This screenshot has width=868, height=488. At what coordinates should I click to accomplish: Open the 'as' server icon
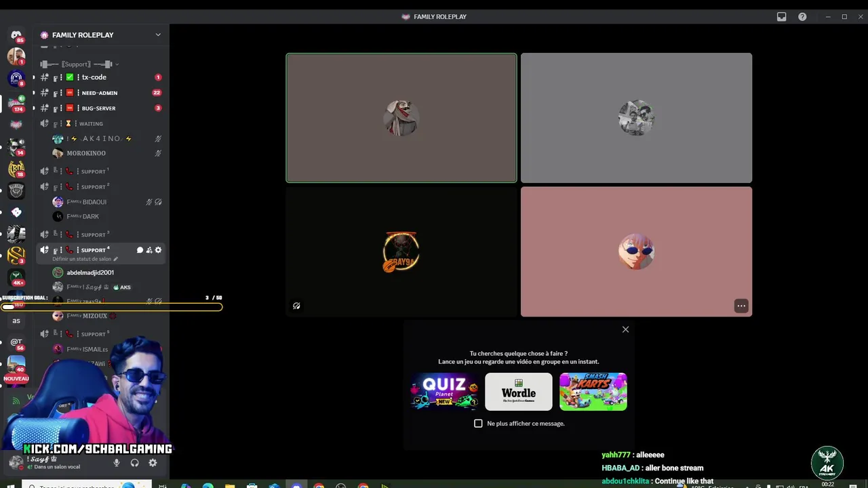(16, 321)
